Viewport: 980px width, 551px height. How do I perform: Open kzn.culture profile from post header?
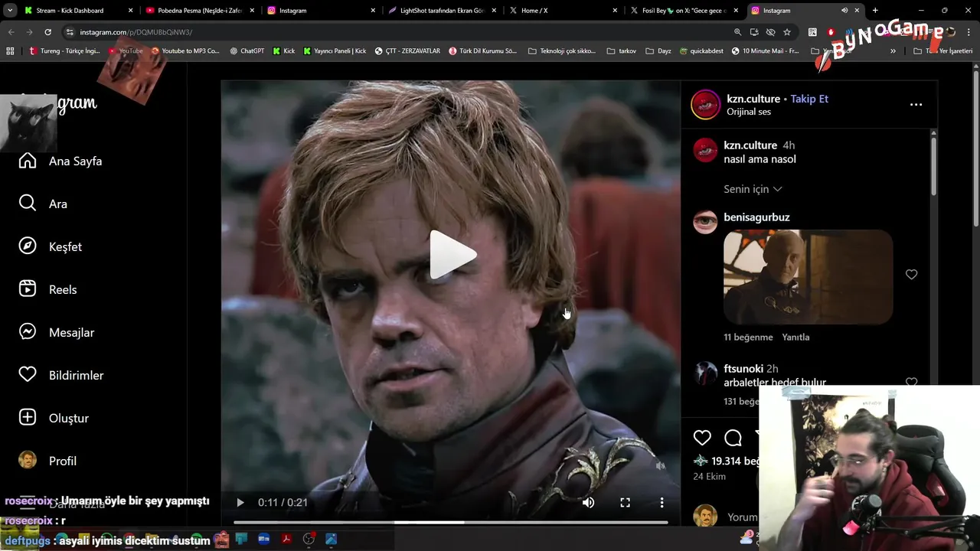tap(753, 99)
